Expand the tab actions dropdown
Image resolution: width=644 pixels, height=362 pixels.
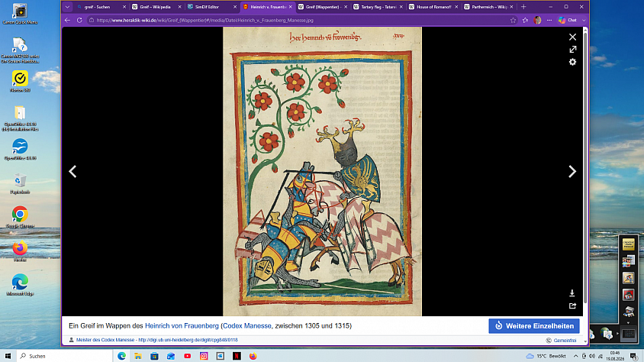tap(67, 7)
